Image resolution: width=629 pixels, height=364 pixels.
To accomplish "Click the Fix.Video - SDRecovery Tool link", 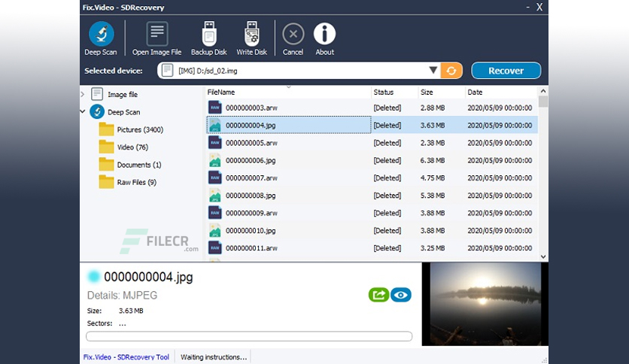I will tap(126, 356).
